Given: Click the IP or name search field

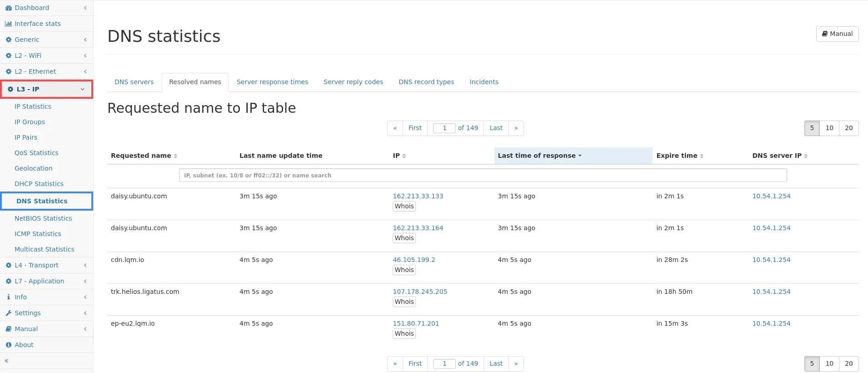Looking at the screenshot, I should [x=483, y=175].
